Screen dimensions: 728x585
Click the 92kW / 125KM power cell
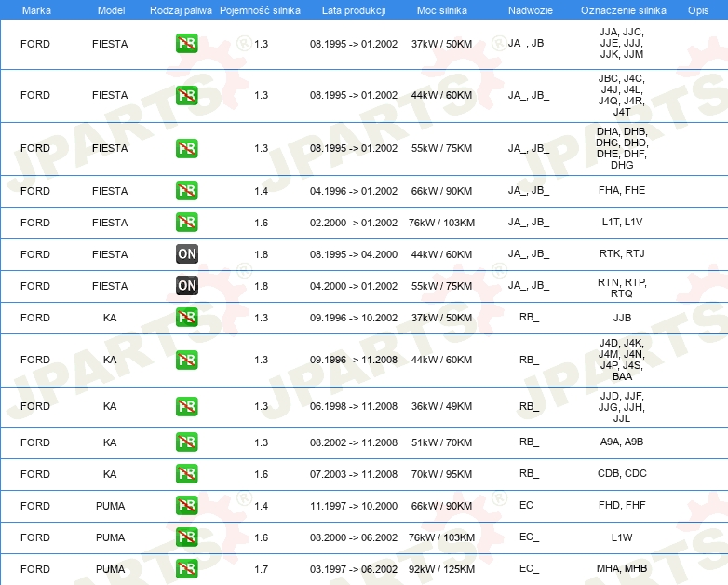(x=441, y=569)
